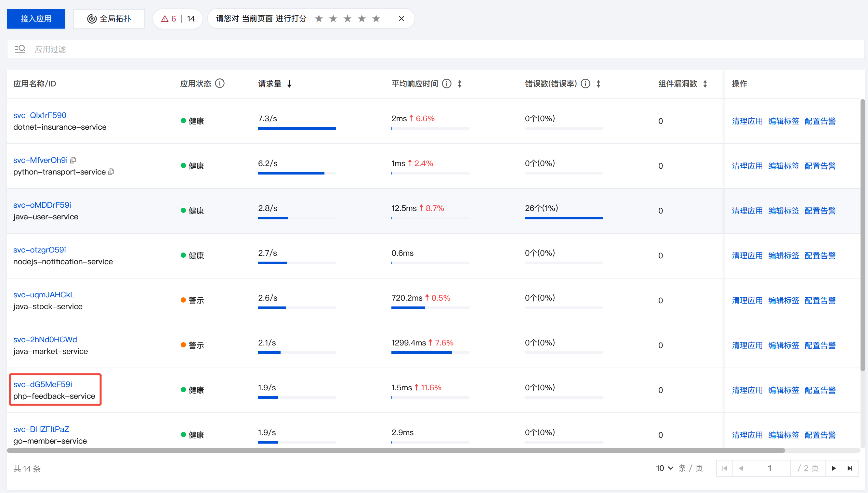Click the horizontal scrollbar below the table
868x493 pixels.
pyautogui.click(x=396, y=450)
